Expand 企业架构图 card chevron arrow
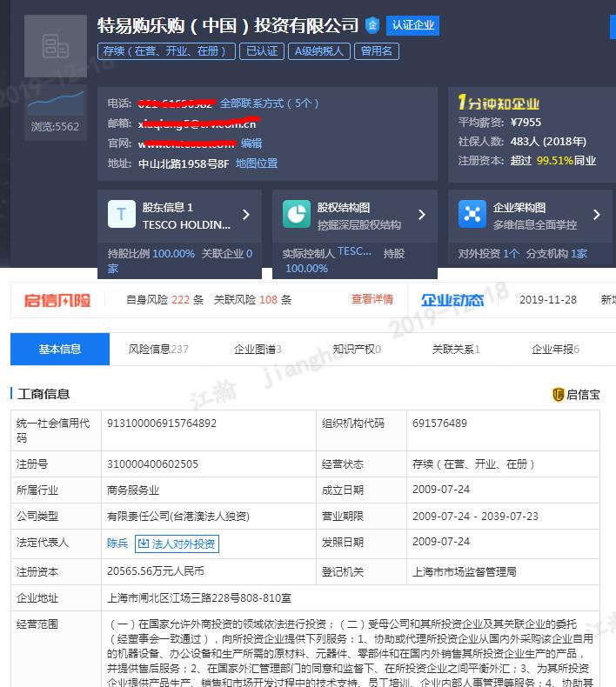Screen dimensions: 616x687 pyautogui.click(x=596, y=214)
